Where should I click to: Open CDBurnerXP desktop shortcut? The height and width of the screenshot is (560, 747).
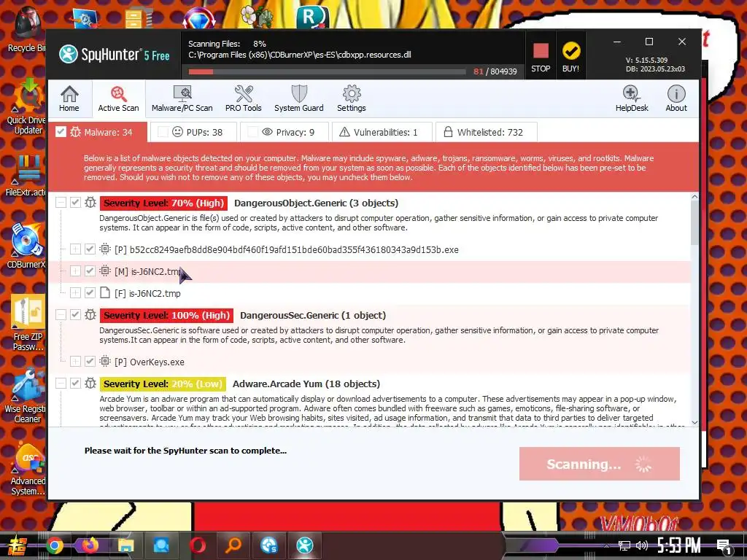pos(26,245)
